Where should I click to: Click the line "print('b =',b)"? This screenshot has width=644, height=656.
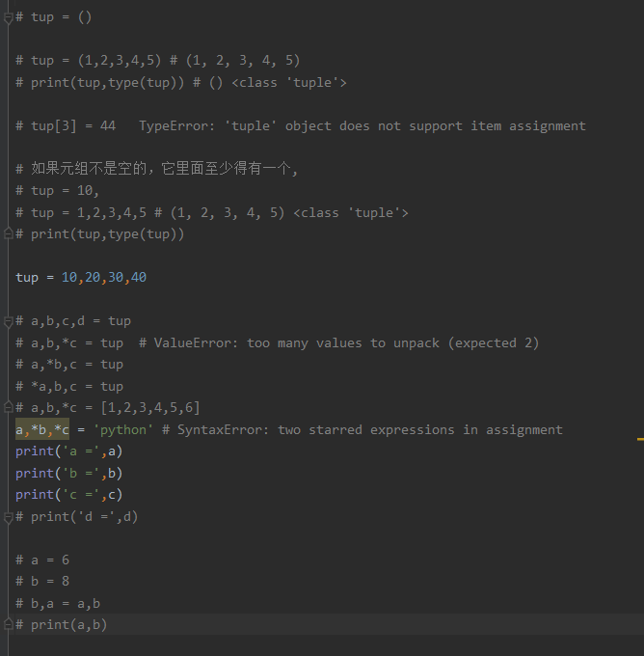coord(68,473)
